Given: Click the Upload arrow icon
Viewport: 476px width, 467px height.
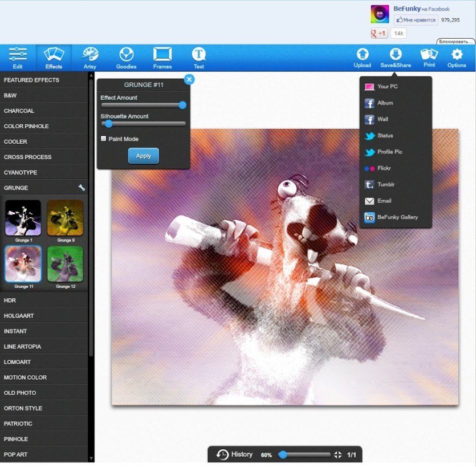Looking at the screenshot, I should [363, 54].
